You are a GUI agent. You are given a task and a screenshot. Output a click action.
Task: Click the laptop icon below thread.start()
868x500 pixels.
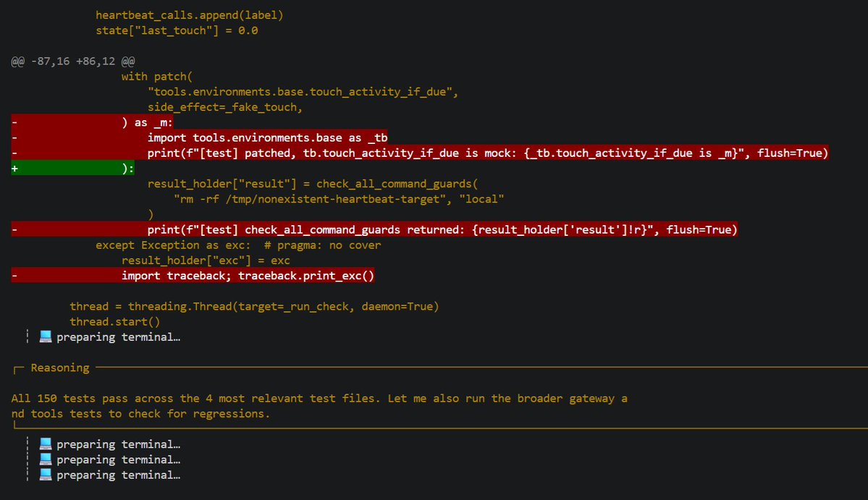pos(46,336)
